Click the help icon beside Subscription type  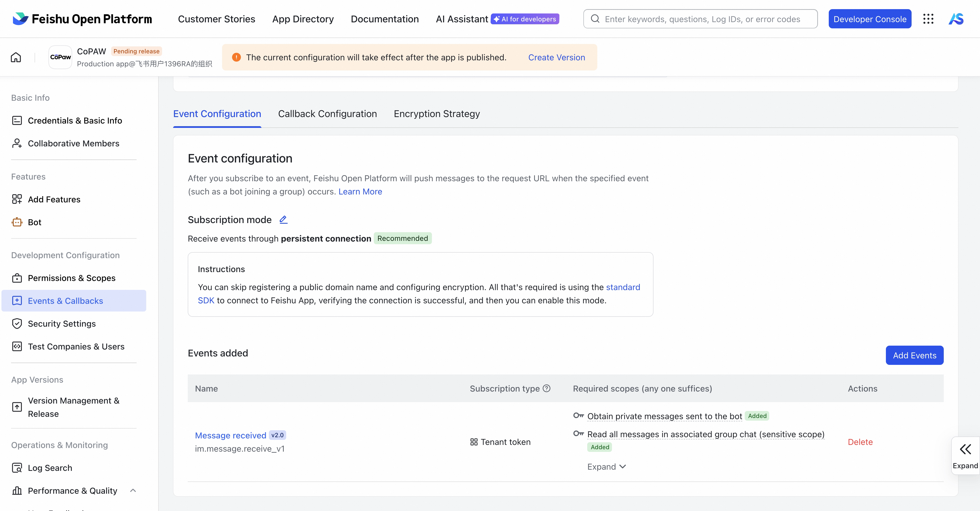point(547,388)
